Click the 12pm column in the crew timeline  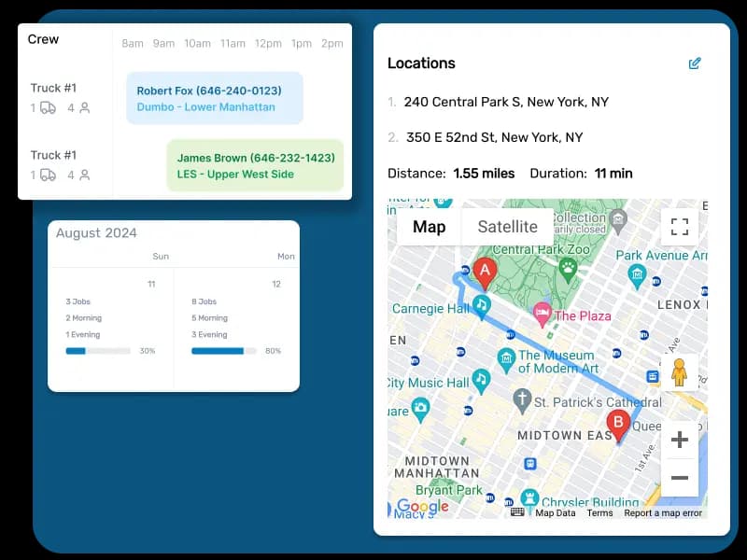coord(268,43)
